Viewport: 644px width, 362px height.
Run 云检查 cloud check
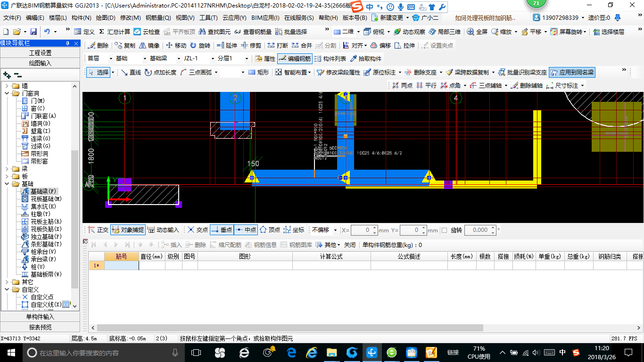(x=147, y=32)
